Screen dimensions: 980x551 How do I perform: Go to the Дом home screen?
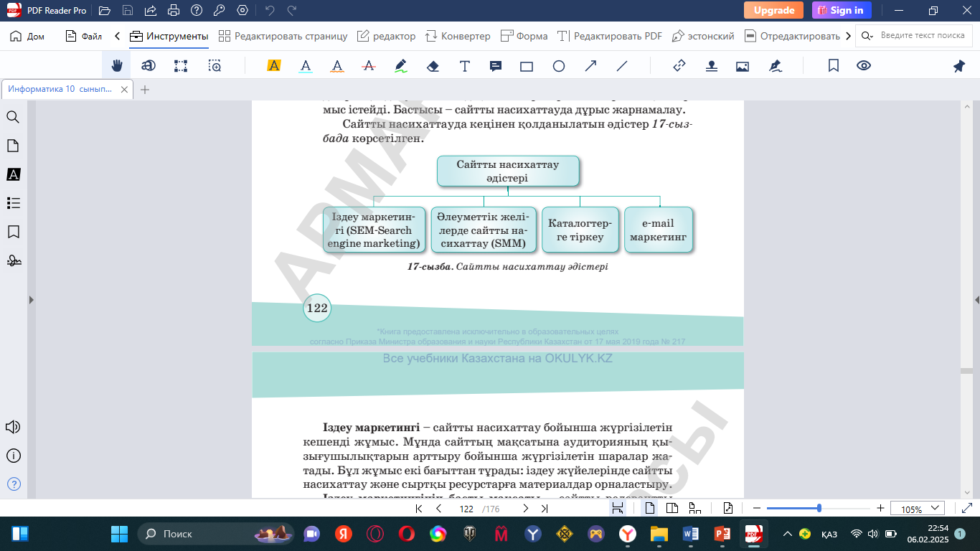click(x=27, y=36)
